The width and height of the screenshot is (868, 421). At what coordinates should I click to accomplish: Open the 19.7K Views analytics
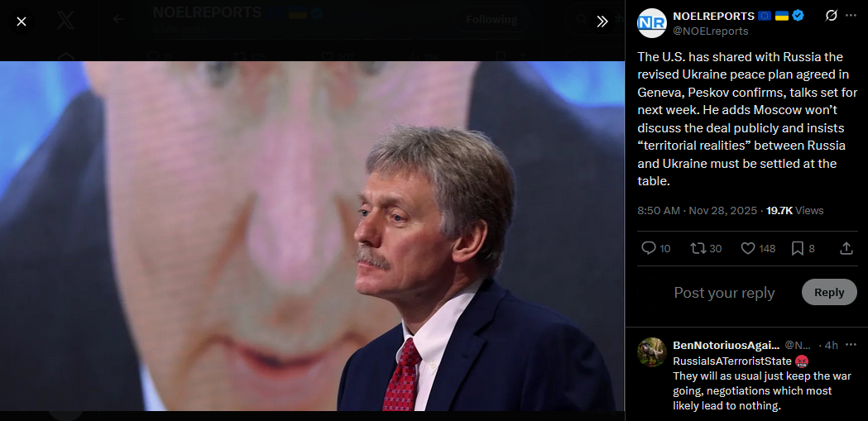795,210
